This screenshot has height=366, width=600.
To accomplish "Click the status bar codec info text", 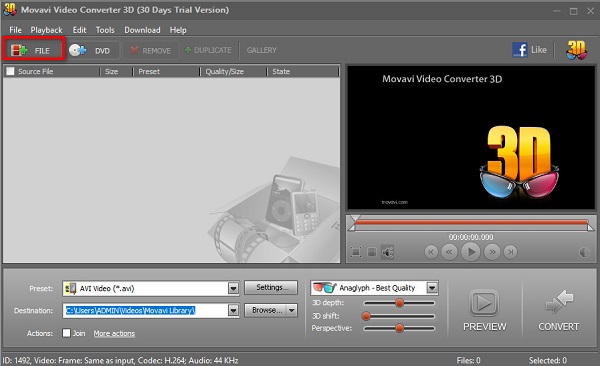I will point(120,360).
